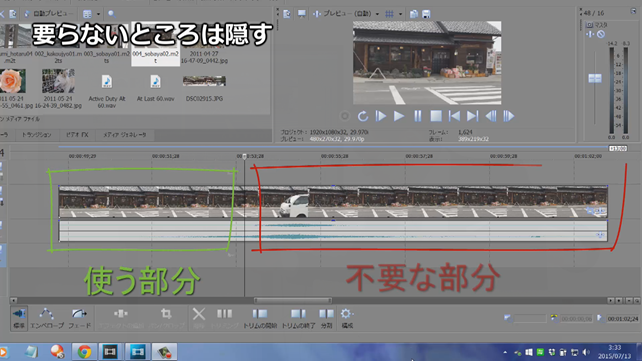The width and height of the screenshot is (642, 361).
Task: Click the トリムの終了 (Trim End) tool
Action: pos(298,318)
